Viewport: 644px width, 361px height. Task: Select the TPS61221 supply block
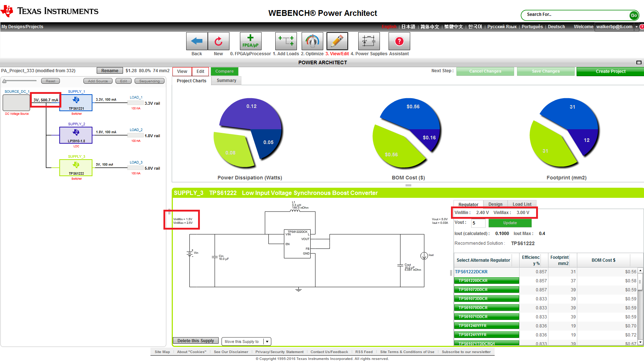[x=76, y=103]
